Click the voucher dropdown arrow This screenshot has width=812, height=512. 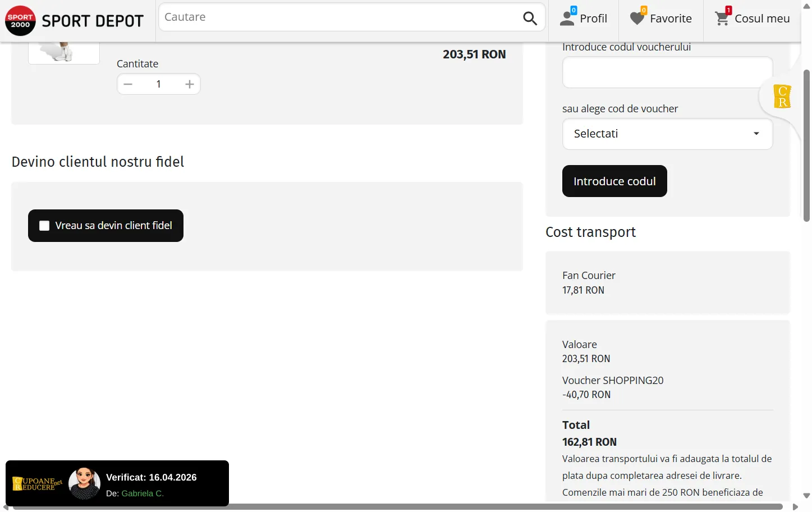pyautogui.click(x=756, y=134)
